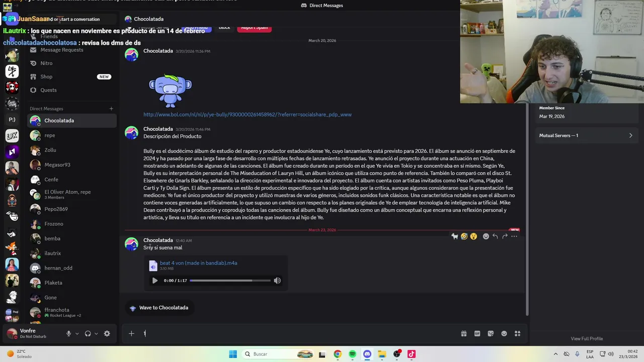React with the goat emoji
644x362 pixels.
pyautogui.click(x=454, y=236)
